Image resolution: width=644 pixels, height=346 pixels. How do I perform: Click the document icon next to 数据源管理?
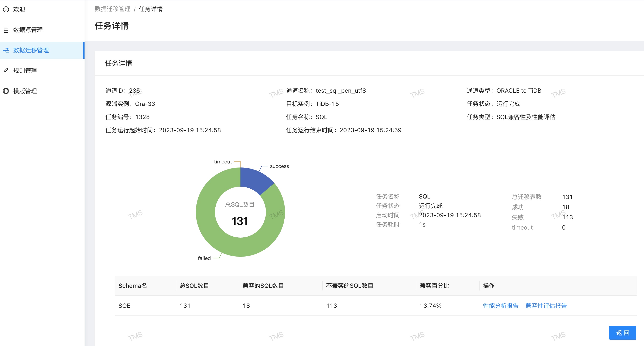(6, 30)
